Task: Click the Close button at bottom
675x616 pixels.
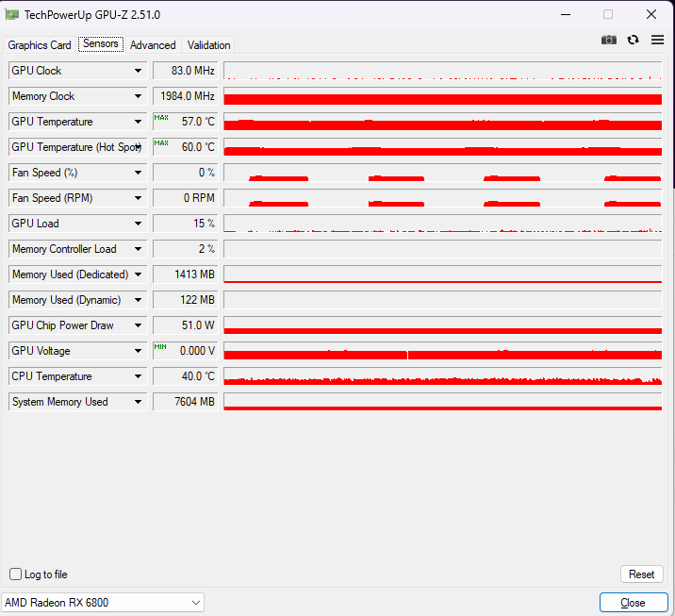Action: (634, 602)
